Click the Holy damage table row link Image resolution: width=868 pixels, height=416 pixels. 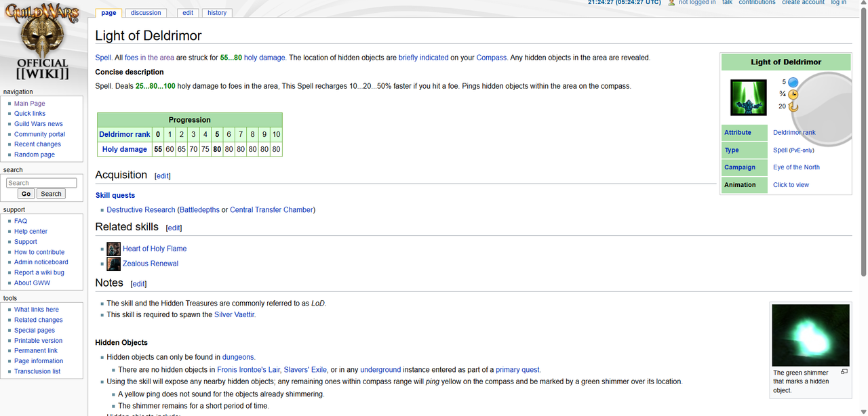click(125, 149)
